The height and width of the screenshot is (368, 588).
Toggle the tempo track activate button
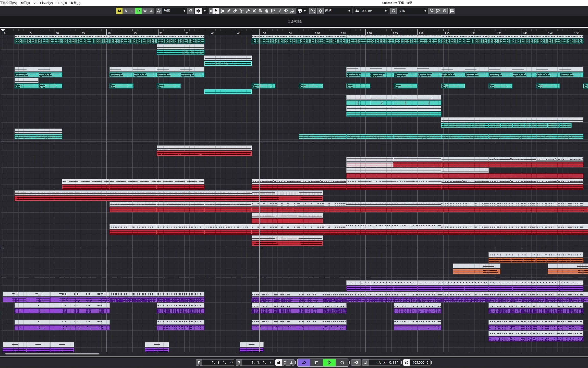tap(406, 362)
